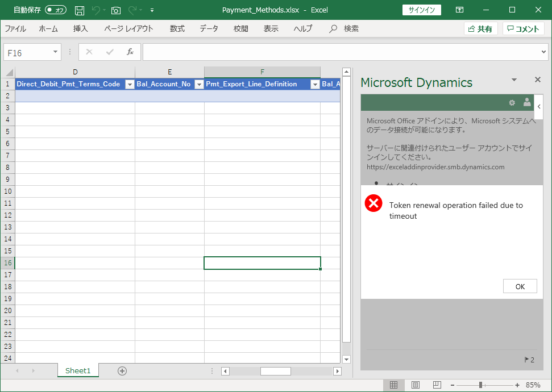The height and width of the screenshot is (392, 552).
Task: Click the zoom in plus button
Action: pyautogui.click(x=517, y=385)
